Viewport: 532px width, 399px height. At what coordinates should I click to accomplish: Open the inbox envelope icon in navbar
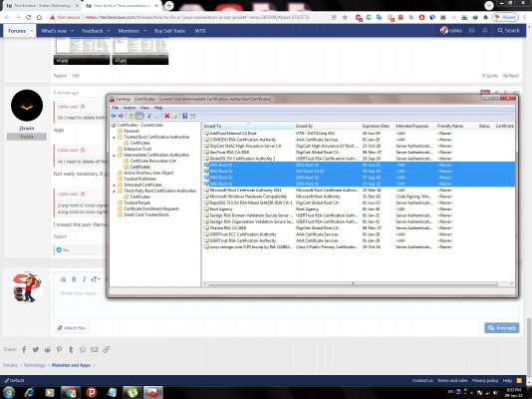coord(471,31)
